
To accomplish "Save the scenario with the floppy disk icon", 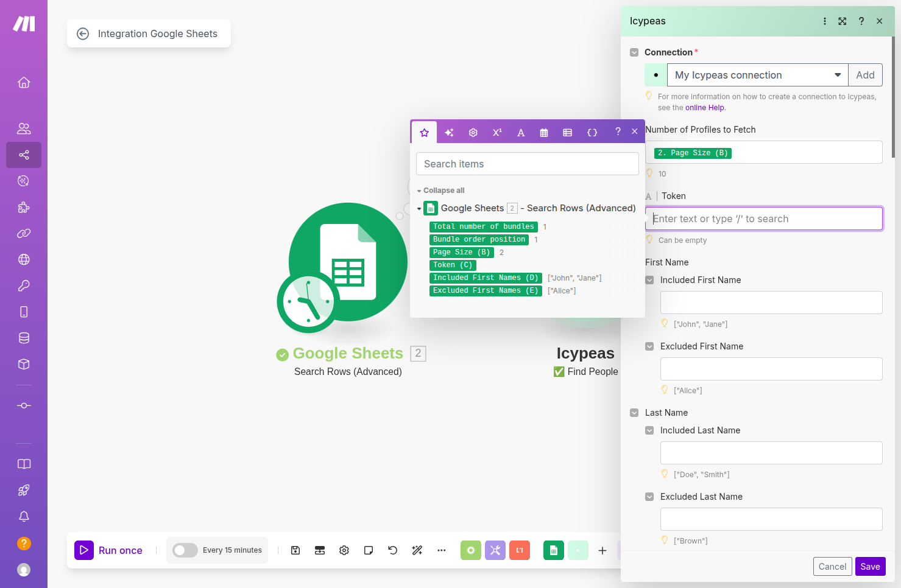I will 295,550.
